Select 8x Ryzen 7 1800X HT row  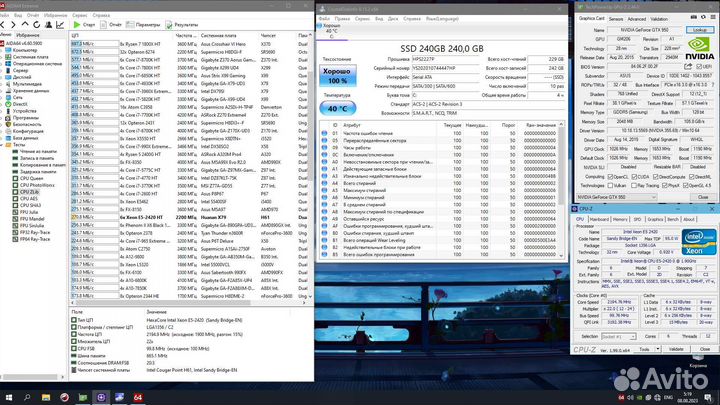coord(189,44)
